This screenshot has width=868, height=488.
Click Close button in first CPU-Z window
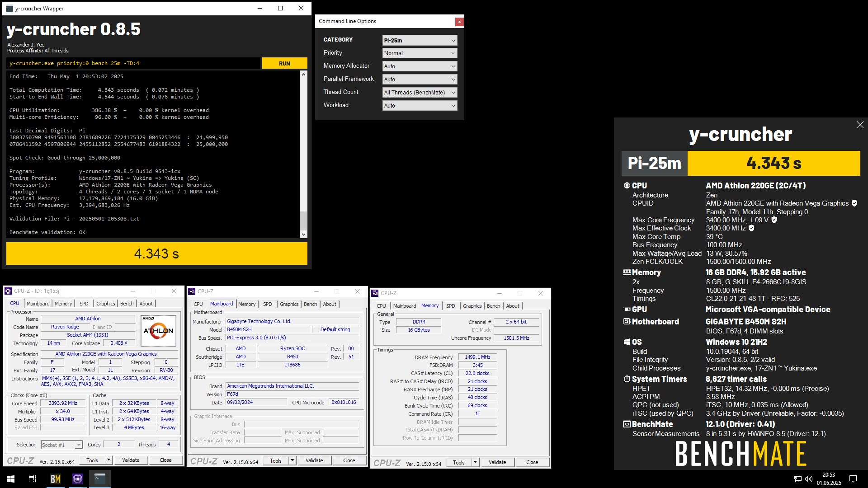pos(165,460)
